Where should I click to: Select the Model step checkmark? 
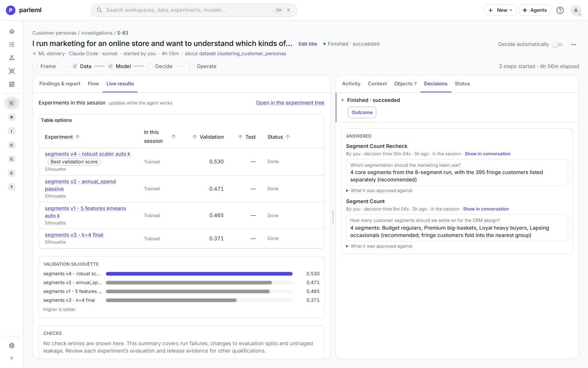pos(111,66)
